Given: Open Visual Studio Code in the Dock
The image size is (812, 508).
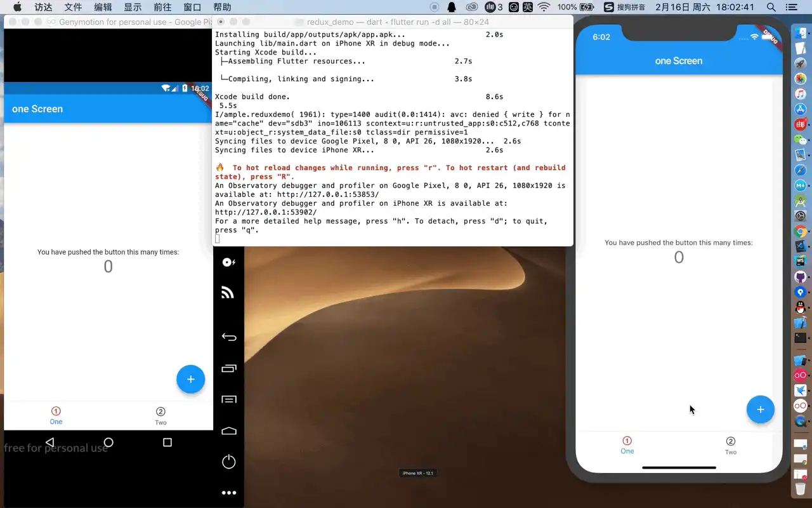Looking at the screenshot, I should [801, 246].
